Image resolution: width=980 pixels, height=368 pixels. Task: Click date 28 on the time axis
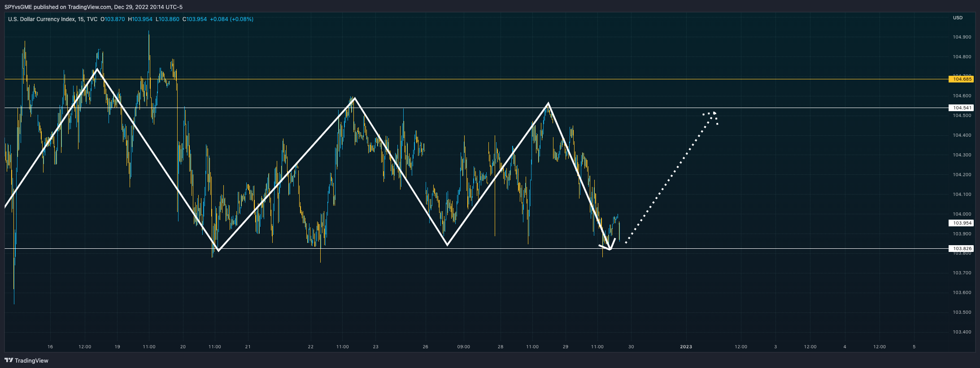tap(501, 347)
